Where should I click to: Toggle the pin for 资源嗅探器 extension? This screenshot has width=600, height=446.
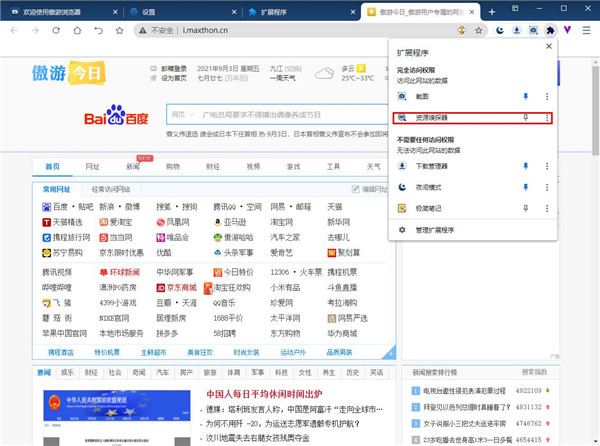pos(527,118)
